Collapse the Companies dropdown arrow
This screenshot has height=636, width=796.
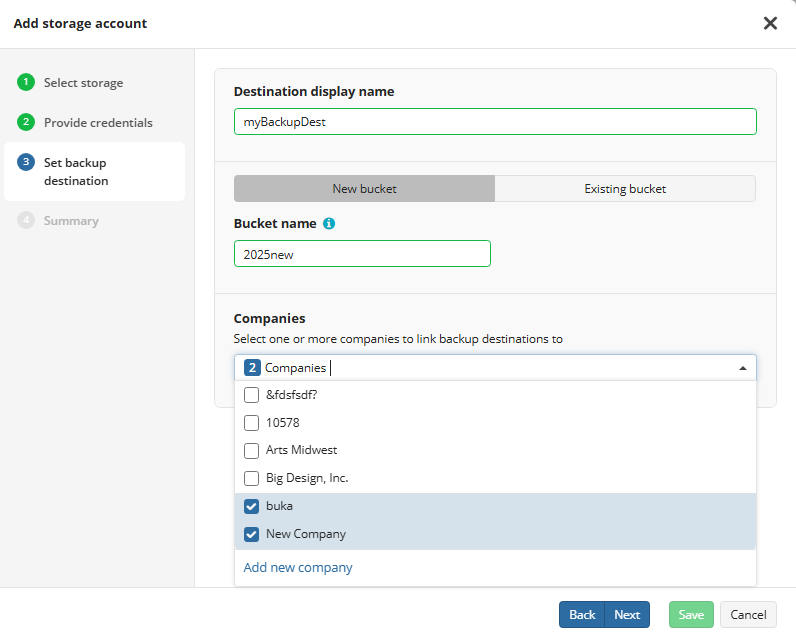[x=743, y=368]
